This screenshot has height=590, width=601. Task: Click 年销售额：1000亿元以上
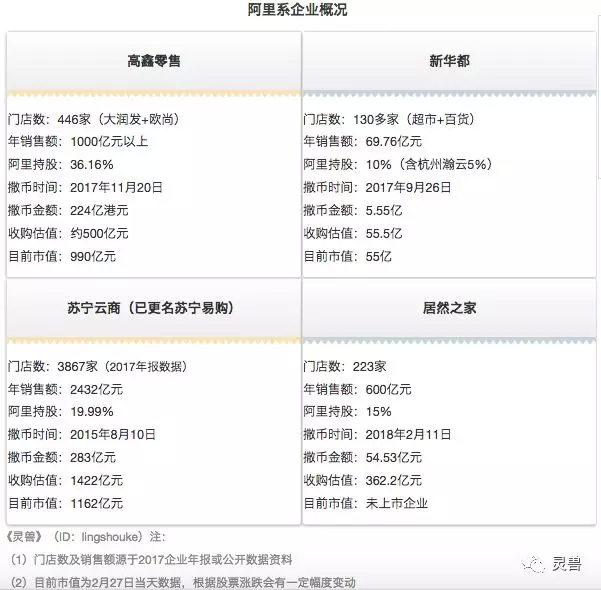tap(78, 142)
